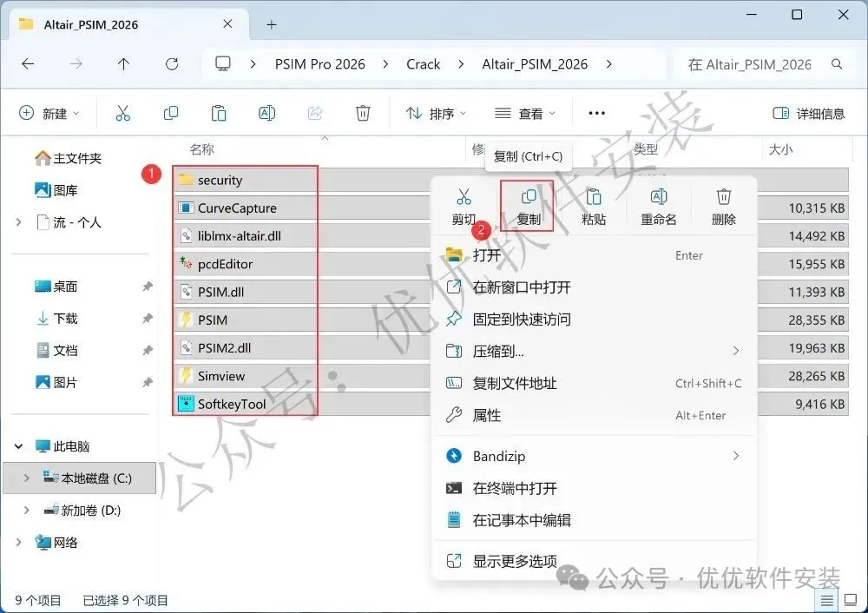The image size is (868, 613).
Task: Open the Bandizip submenu
Action: point(594,456)
